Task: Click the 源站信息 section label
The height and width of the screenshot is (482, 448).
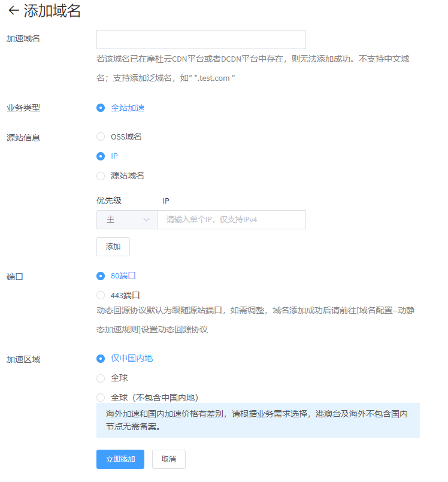Action: (23, 137)
